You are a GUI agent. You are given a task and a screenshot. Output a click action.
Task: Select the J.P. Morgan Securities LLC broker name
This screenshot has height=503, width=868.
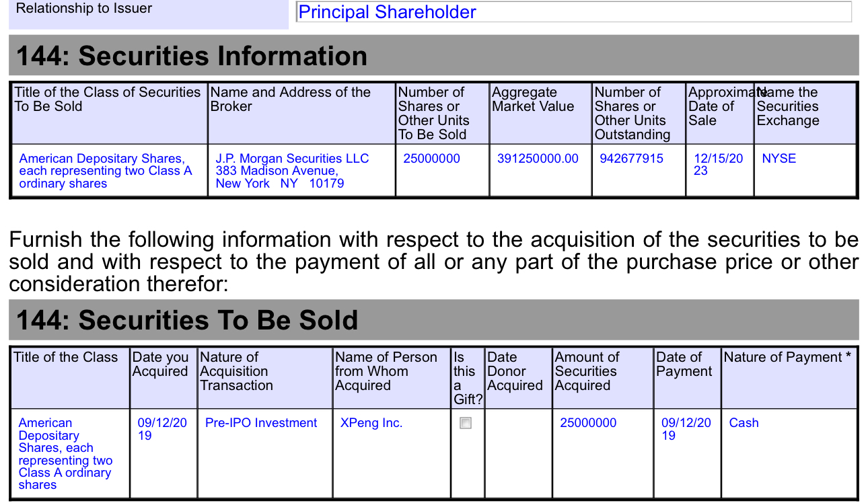[x=292, y=159]
